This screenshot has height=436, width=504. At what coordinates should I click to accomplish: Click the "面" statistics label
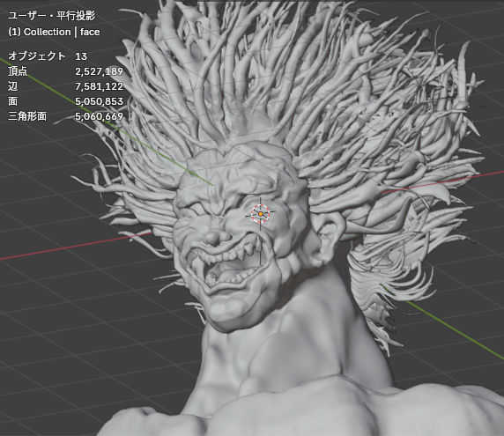pyautogui.click(x=12, y=101)
